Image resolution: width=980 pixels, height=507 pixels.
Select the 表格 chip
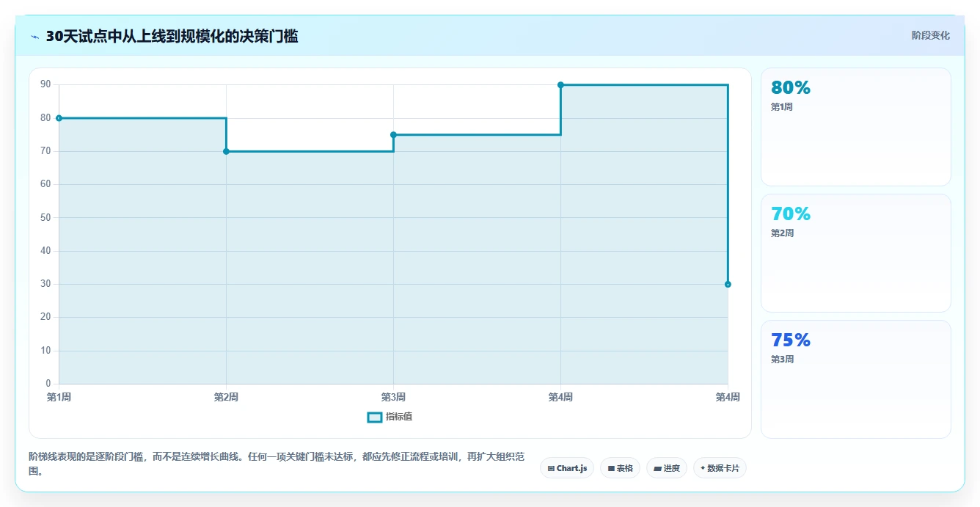(620, 468)
